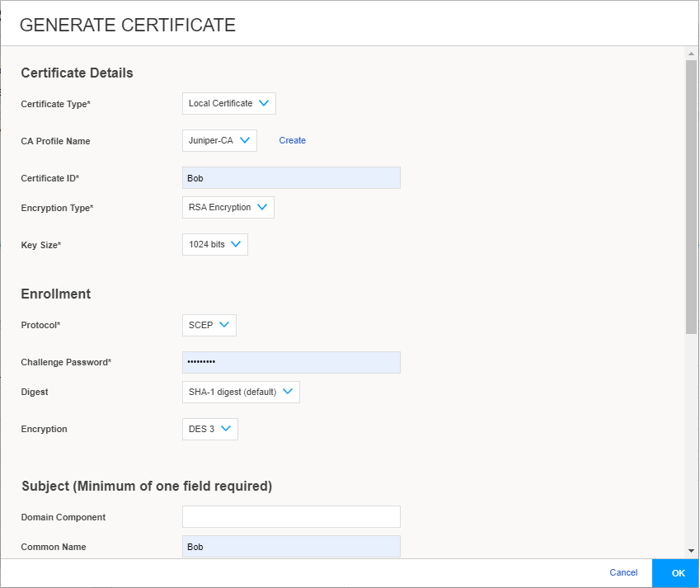Click the scrollbar down arrow
The height and width of the screenshot is (588, 700).
(x=691, y=550)
